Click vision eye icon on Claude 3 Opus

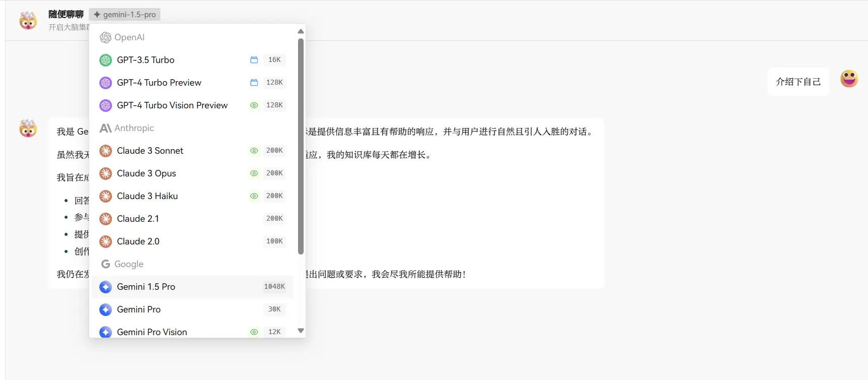coord(254,173)
